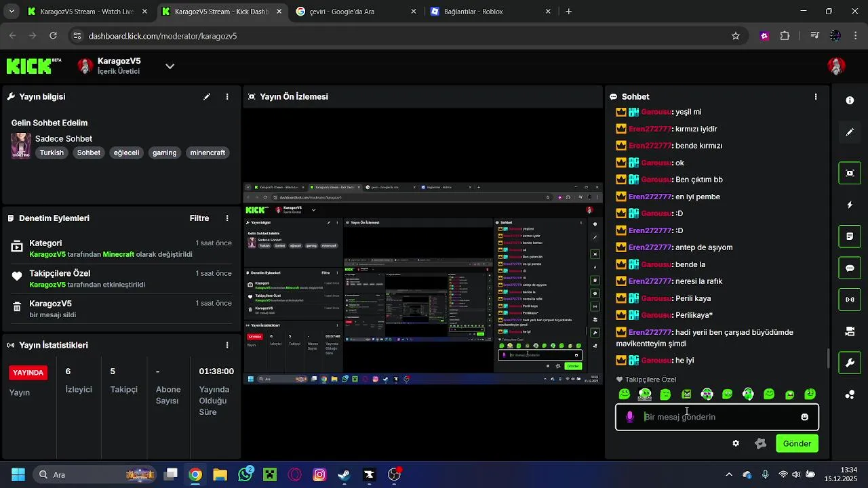Click Eren272777's username on 'kırmızı iyidir' message

tap(650, 129)
